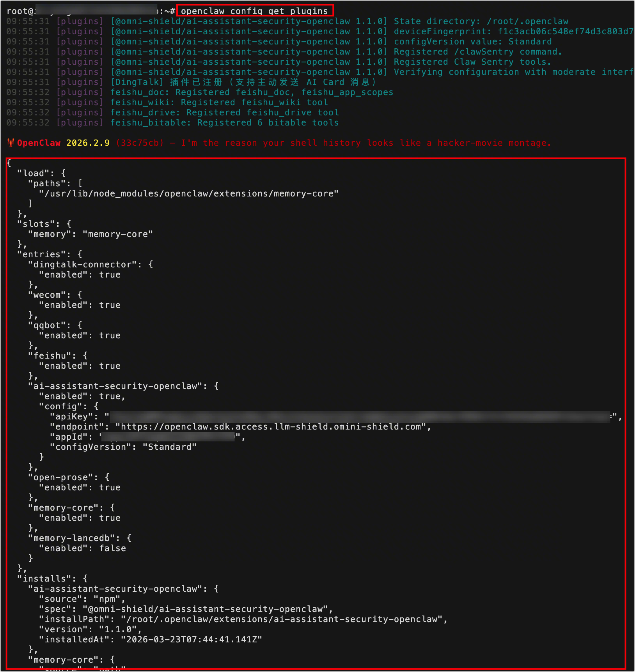Select the blurred appId value
The width and height of the screenshot is (635, 672).
(168, 437)
